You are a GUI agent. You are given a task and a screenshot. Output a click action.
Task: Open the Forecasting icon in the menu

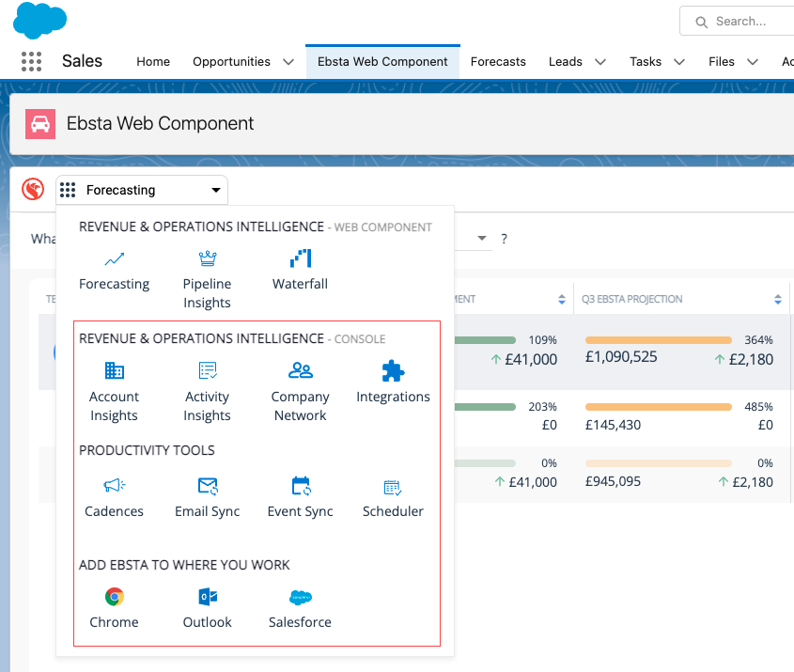(x=114, y=259)
